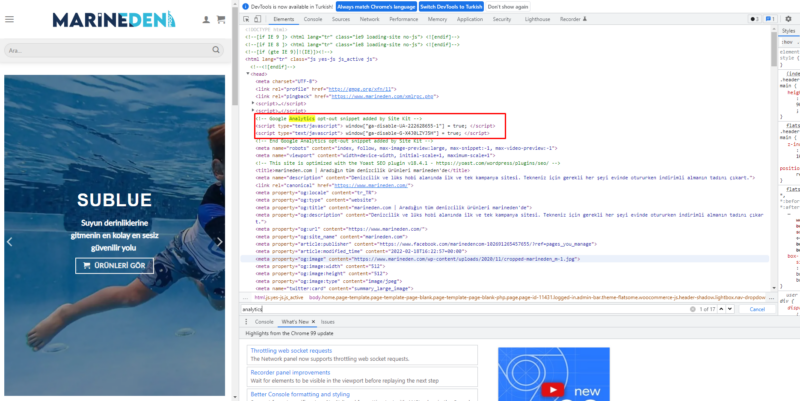Open the Security tab
800x401 pixels.
[x=502, y=19]
